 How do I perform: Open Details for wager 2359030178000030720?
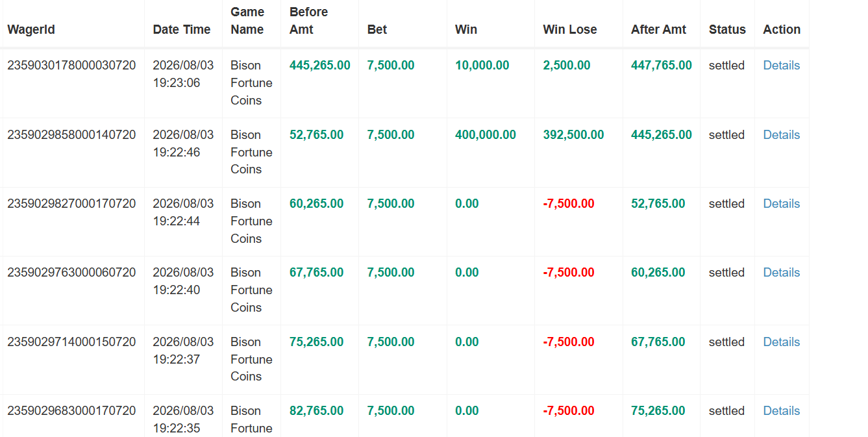781,66
